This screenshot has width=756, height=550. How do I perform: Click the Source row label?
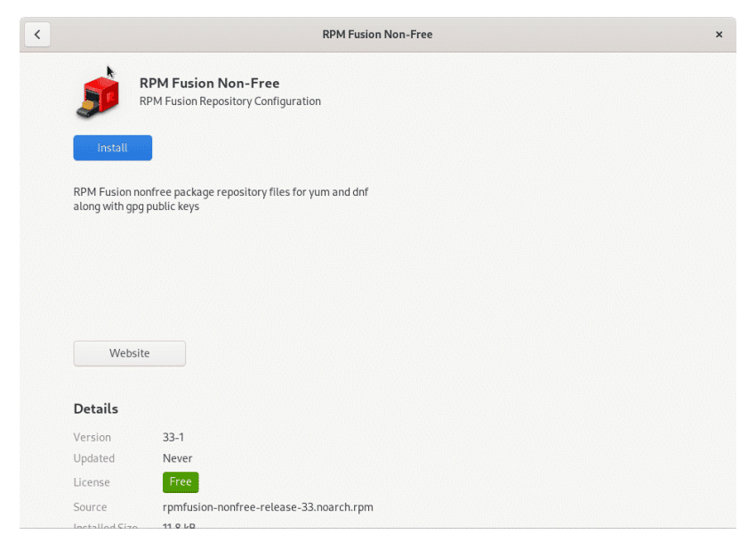click(x=90, y=506)
